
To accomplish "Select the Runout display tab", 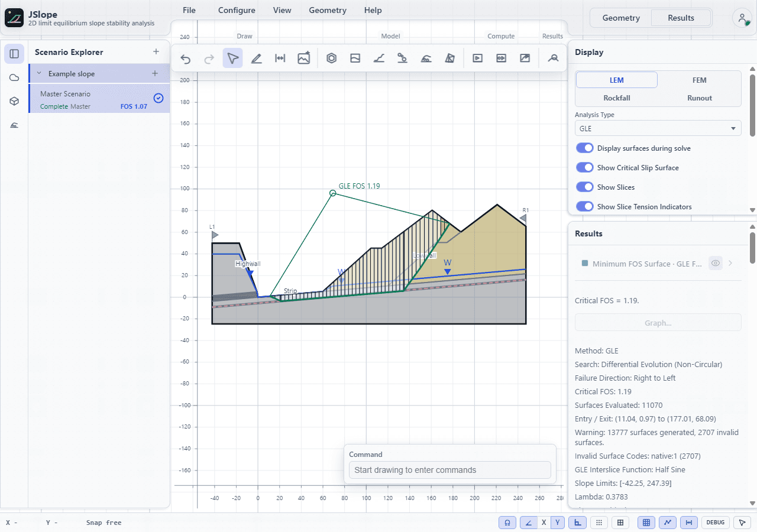I will (700, 98).
